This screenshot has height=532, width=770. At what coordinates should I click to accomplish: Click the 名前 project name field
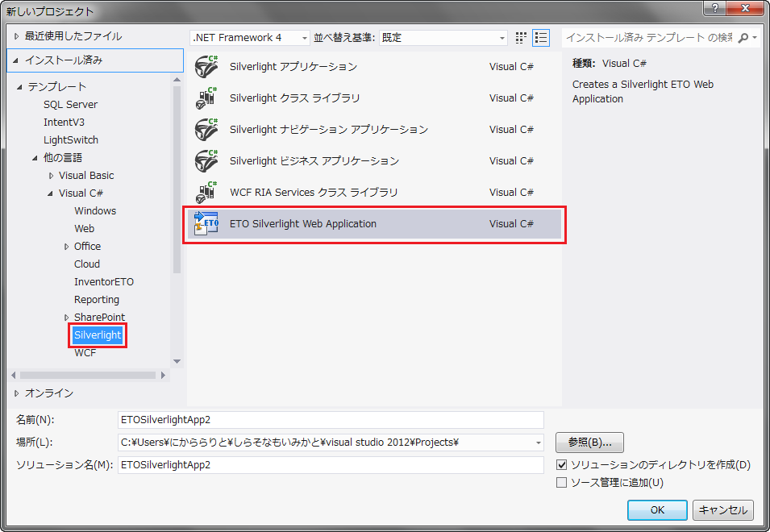click(331, 420)
